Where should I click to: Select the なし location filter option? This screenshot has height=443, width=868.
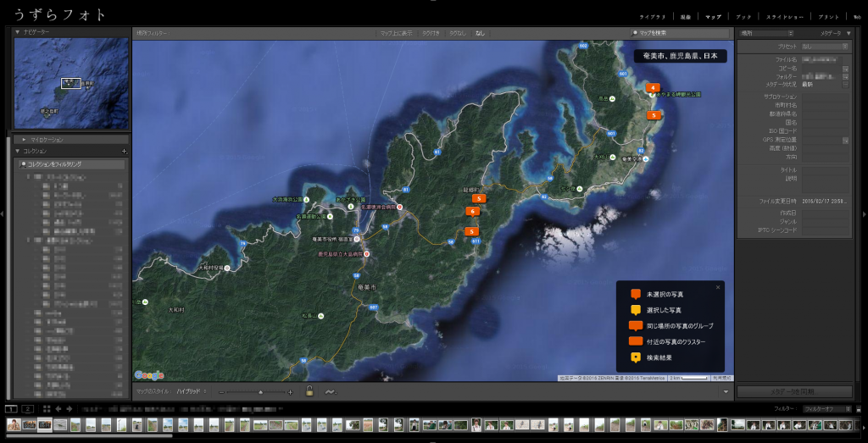[481, 33]
